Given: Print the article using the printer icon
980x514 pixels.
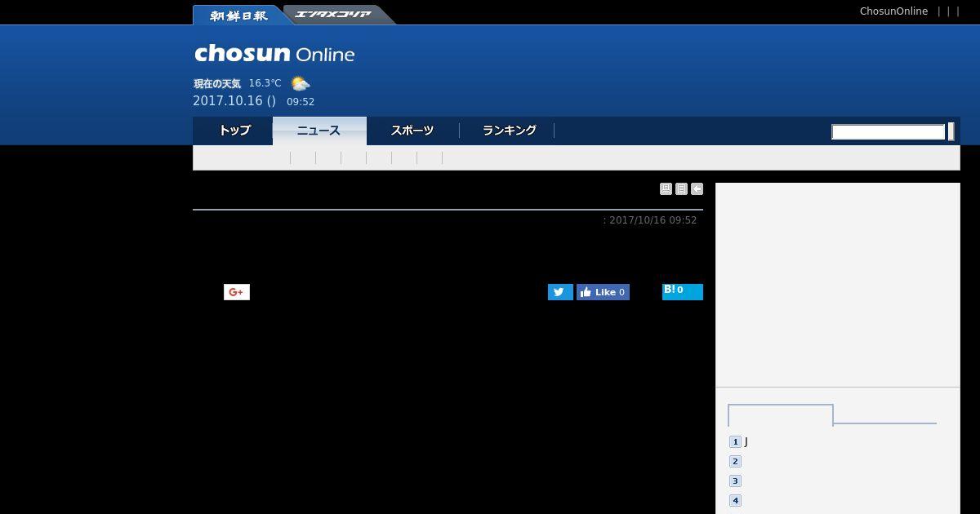Looking at the screenshot, I should pyautogui.click(x=666, y=188).
